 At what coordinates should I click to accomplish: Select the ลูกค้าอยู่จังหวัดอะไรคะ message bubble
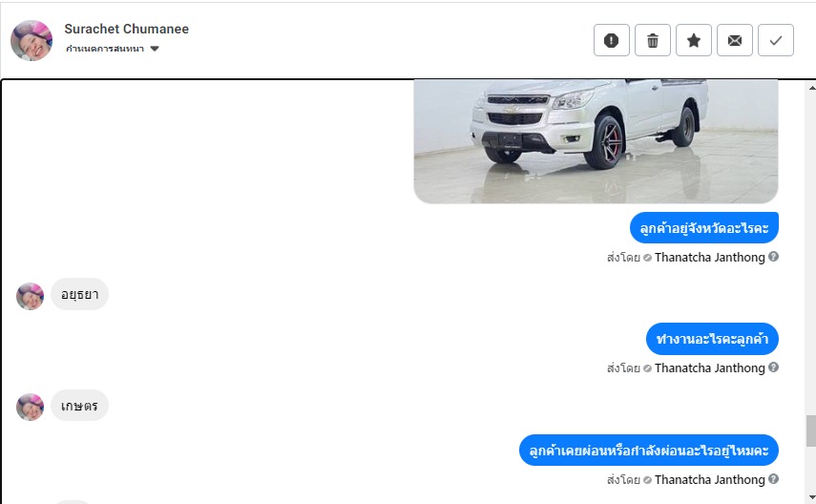pos(704,227)
